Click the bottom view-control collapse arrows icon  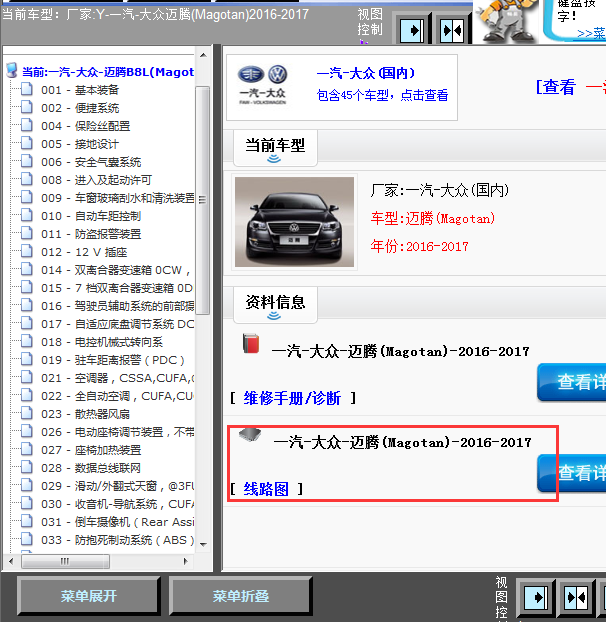(576, 598)
